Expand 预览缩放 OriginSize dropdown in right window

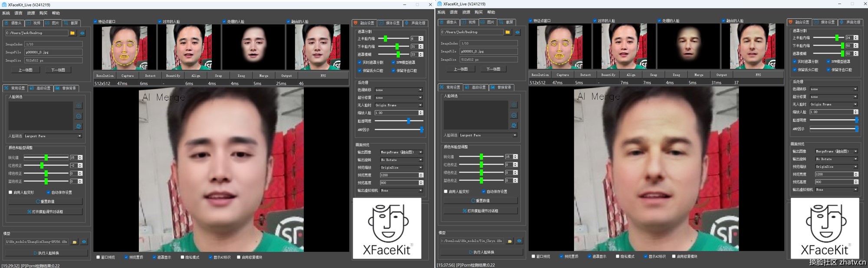pyautogui.click(x=836, y=167)
